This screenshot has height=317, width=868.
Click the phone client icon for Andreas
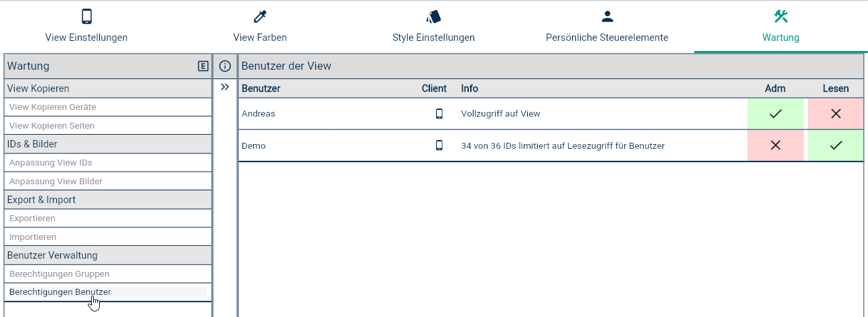click(x=439, y=114)
